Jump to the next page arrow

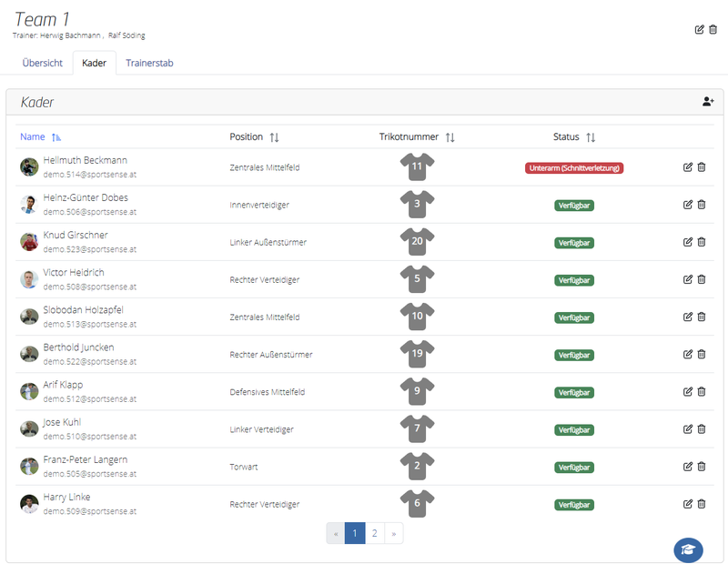[x=394, y=533]
